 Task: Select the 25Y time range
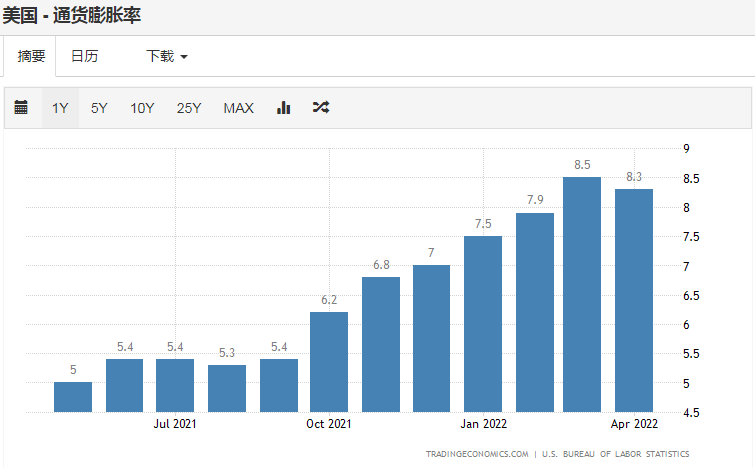point(189,108)
